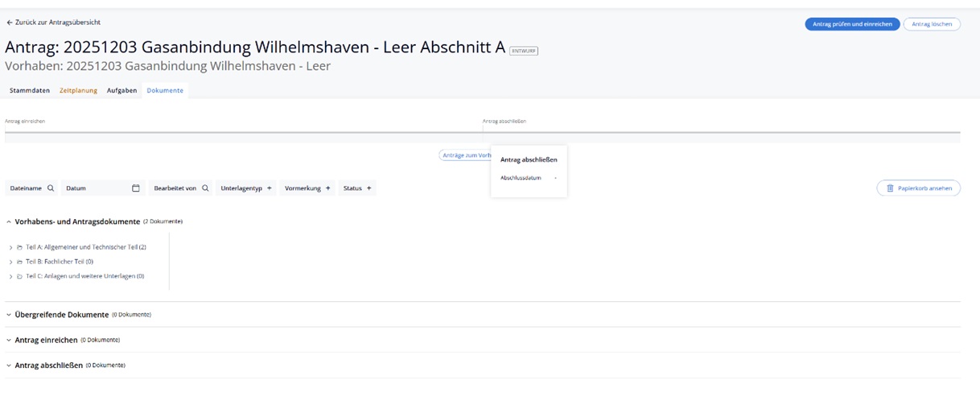Click the Antrag löschen button
The image size is (980, 401).
pos(931,24)
